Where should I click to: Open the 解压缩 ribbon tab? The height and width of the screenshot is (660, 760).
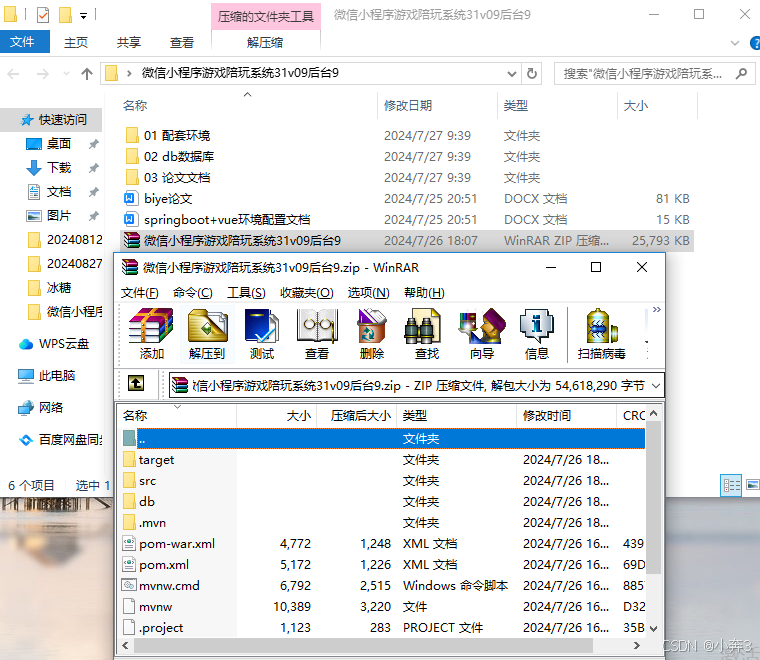(265, 43)
